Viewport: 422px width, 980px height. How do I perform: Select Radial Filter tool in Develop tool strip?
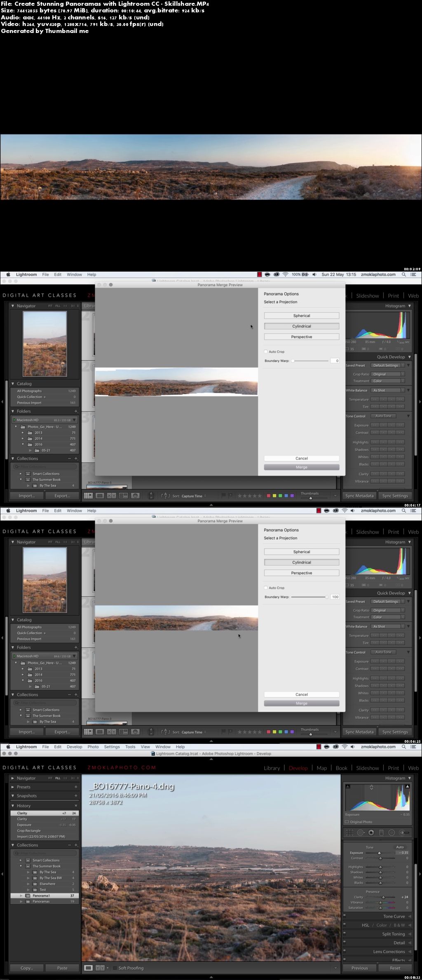[392, 832]
